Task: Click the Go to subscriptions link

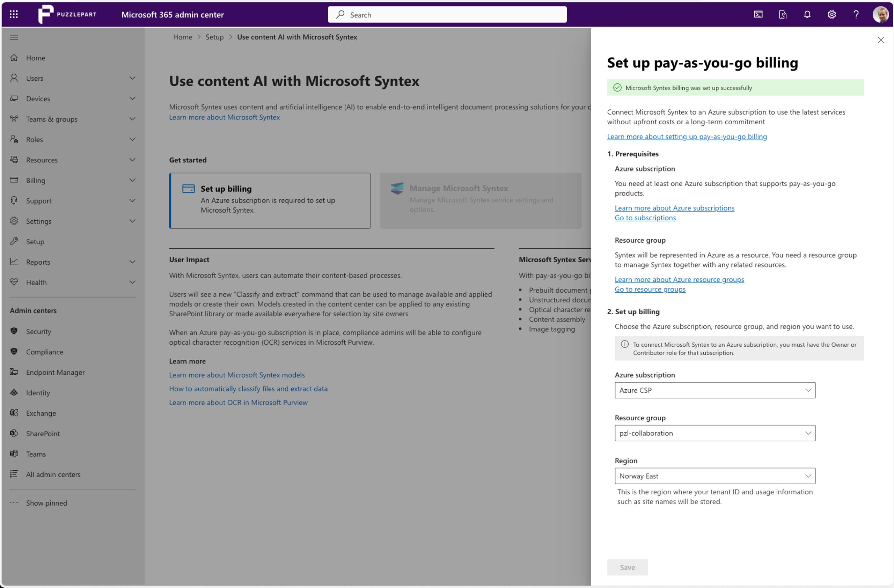Action: point(645,218)
